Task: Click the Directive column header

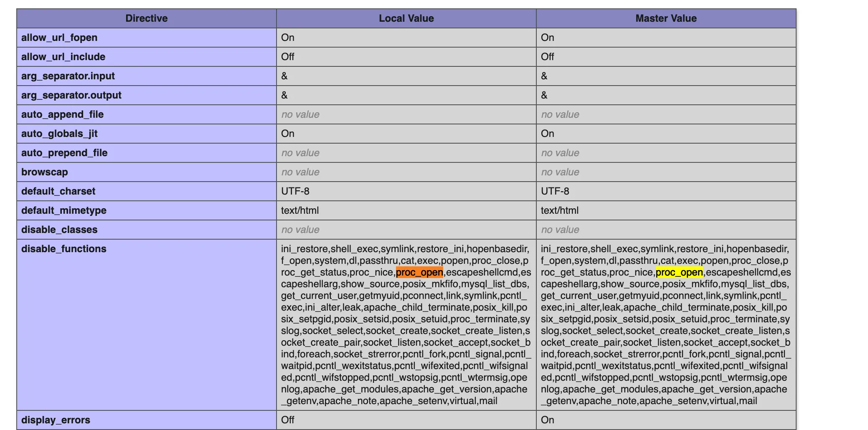Action: pos(147,18)
